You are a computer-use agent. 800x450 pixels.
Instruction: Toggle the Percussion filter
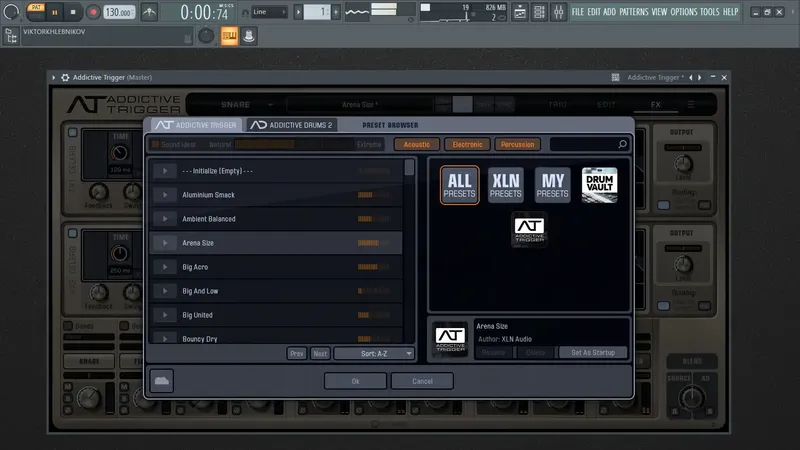click(x=517, y=144)
